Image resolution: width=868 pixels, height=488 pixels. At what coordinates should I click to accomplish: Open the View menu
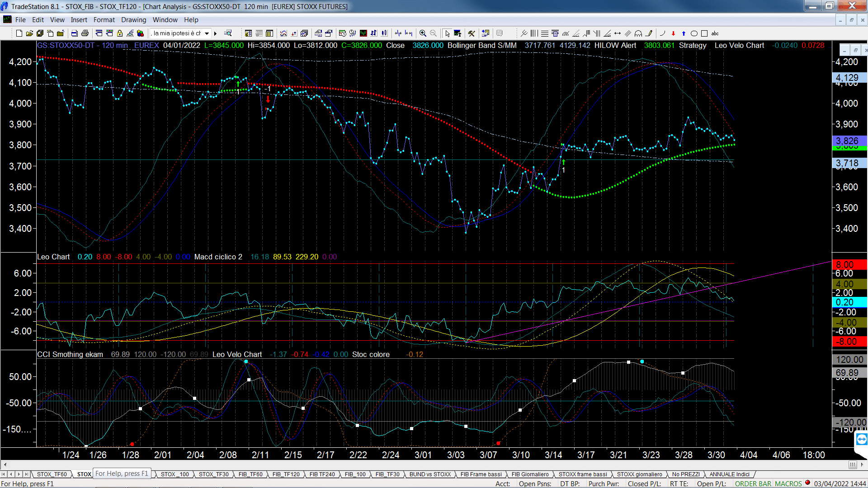click(x=57, y=19)
